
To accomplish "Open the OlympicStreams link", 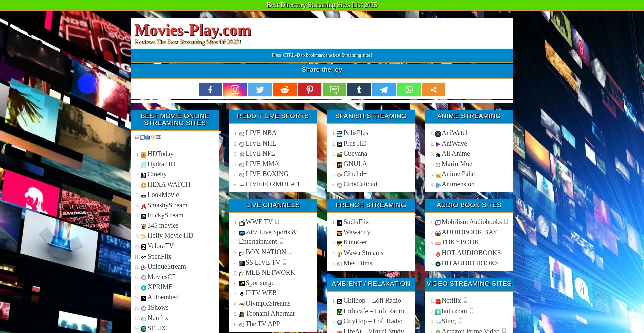I will 268,303.
